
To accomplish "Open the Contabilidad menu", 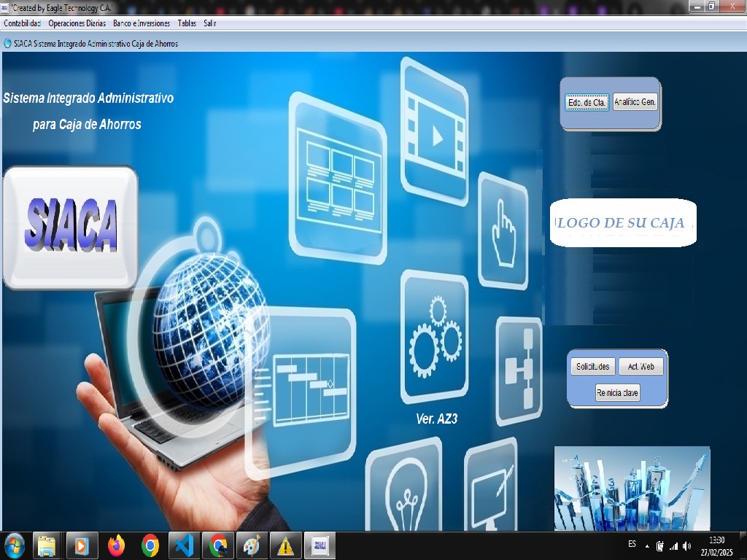I will pos(22,23).
